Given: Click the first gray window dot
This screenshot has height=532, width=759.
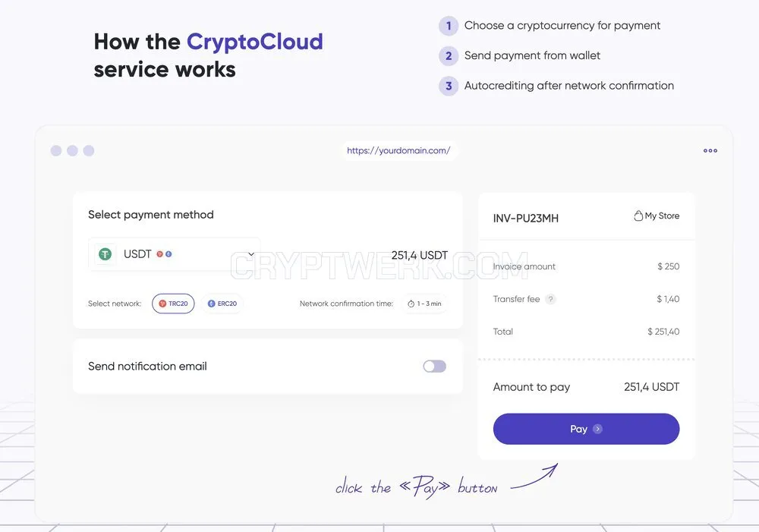Looking at the screenshot, I should point(56,150).
